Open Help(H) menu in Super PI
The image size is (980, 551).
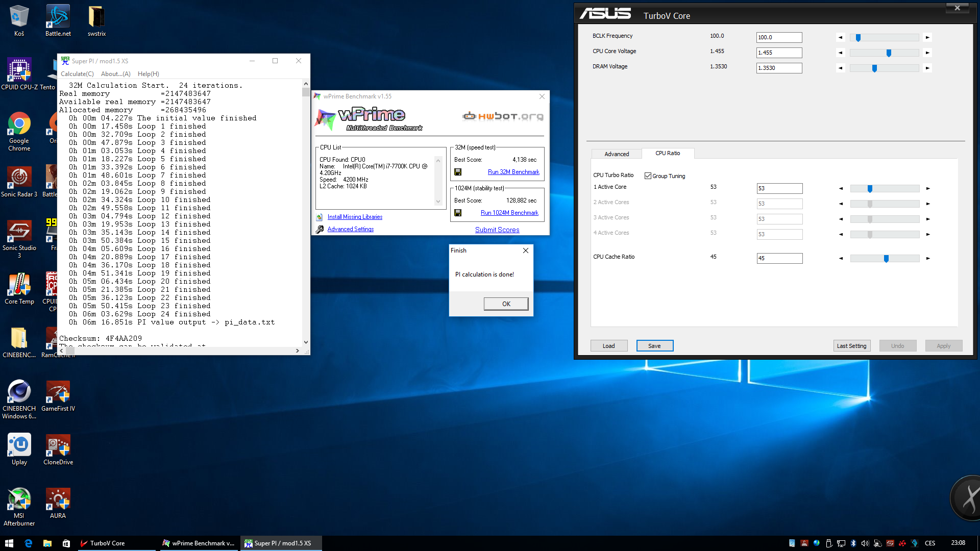(x=149, y=74)
